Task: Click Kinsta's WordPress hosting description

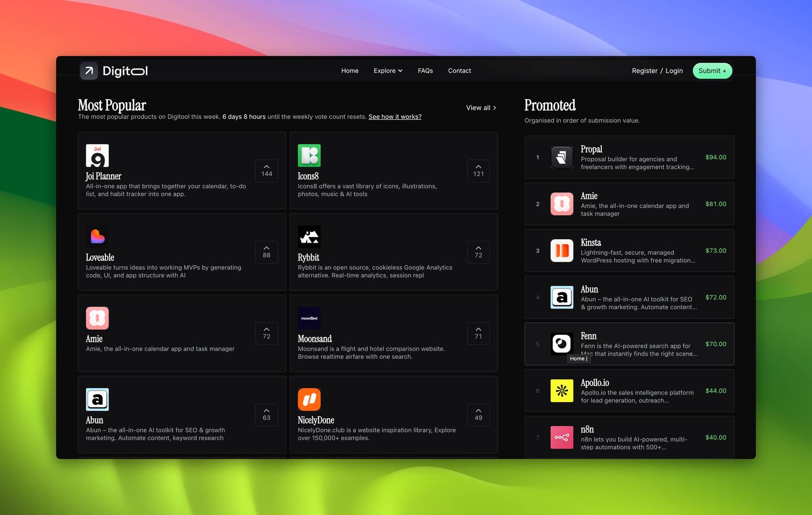Action: tap(638, 257)
